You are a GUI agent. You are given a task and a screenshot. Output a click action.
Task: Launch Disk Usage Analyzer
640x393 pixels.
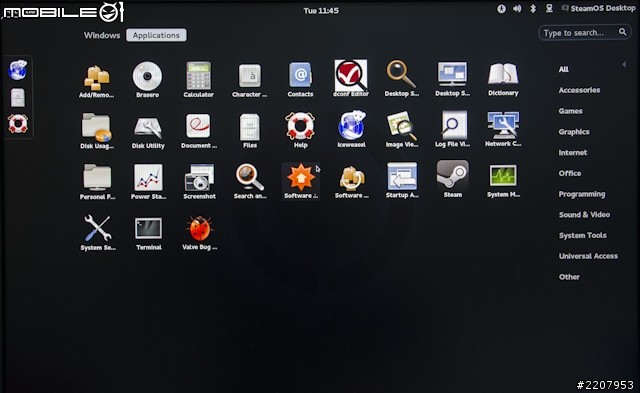tap(96, 131)
